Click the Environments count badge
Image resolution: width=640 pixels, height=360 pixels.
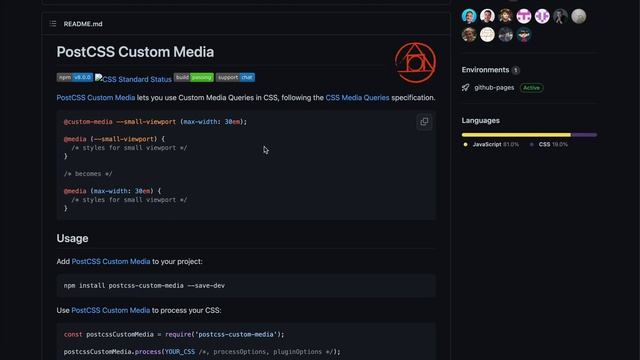pos(516,70)
